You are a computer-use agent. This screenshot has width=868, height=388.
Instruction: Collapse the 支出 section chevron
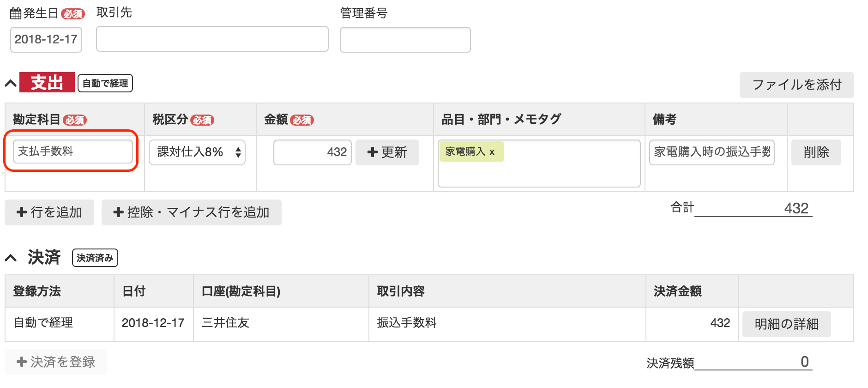point(11,84)
